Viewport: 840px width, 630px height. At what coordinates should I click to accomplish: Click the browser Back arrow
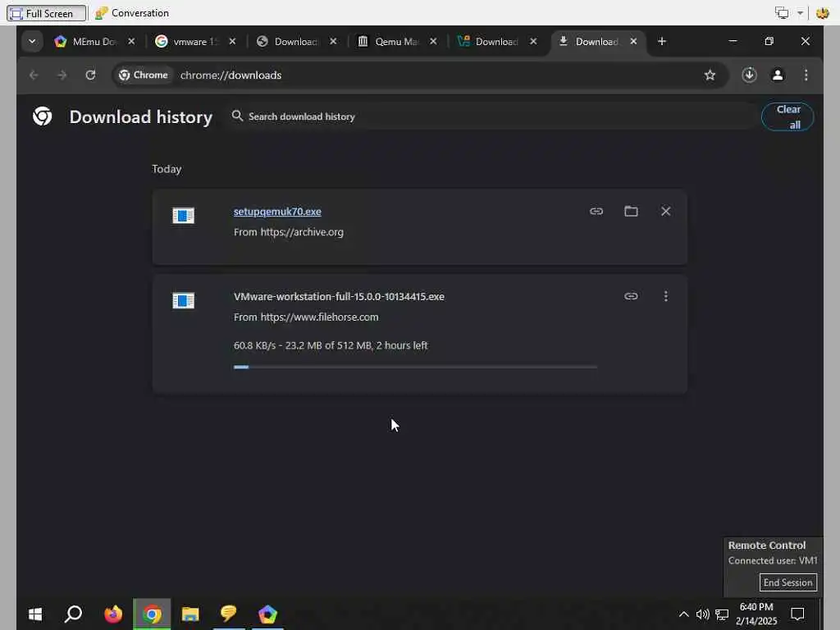click(x=34, y=75)
